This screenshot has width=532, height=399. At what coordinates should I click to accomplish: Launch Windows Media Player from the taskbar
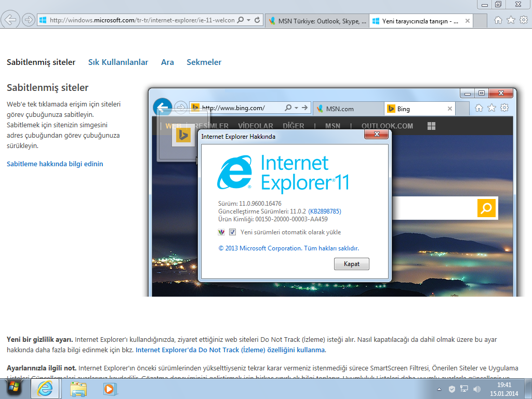pyautogui.click(x=109, y=389)
